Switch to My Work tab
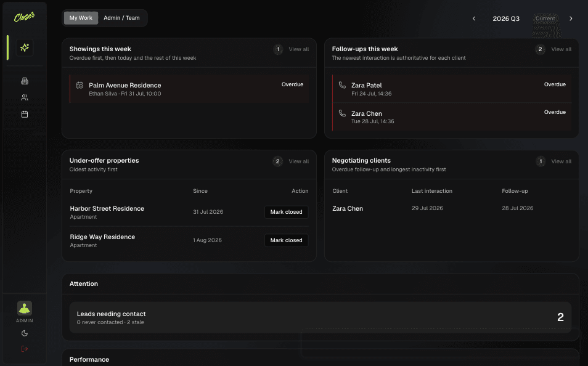Image resolution: width=588 pixels, height=366 pixels. click(81, 18)
